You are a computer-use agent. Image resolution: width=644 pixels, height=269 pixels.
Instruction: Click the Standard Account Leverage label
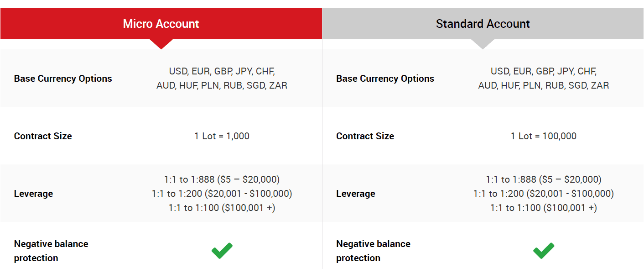[355, 194]
